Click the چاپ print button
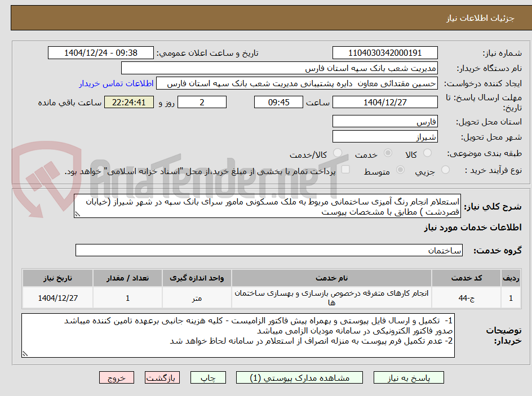 tap(208, 377)
